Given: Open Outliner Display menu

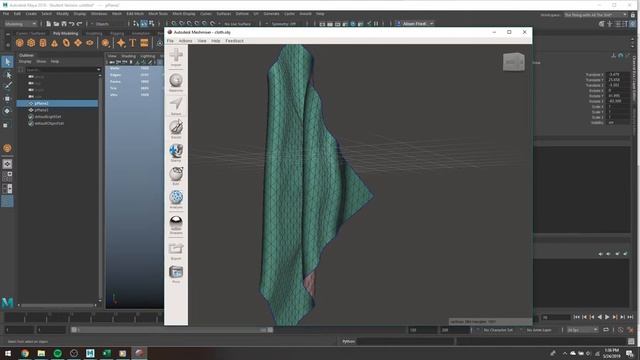Looking at the screenshot, I should coord(25,61).
